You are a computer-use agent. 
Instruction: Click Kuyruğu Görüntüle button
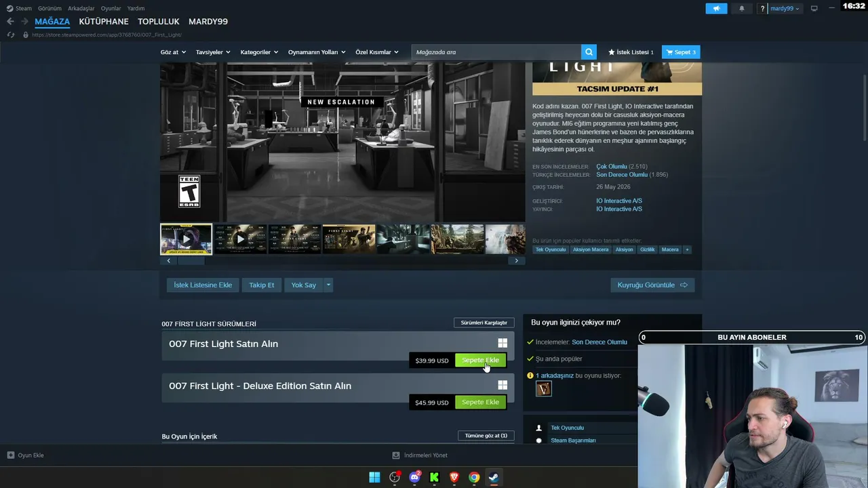(x=652, y=285)
